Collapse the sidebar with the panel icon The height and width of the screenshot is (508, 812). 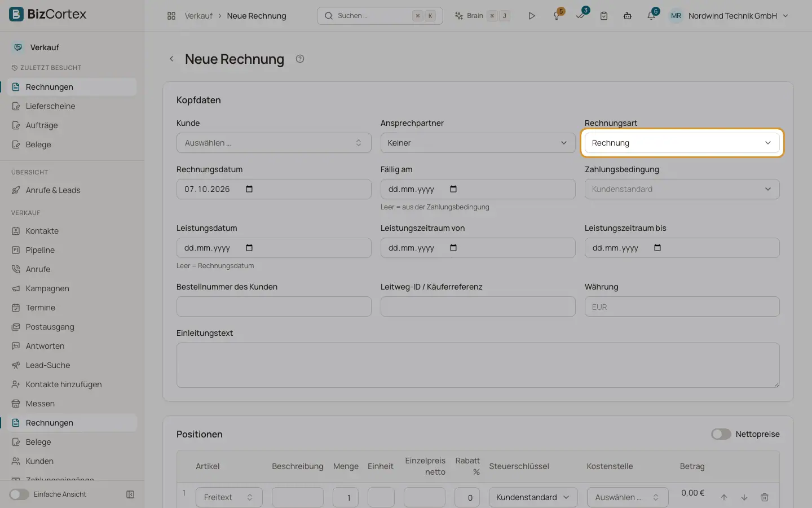coord(130,494)
